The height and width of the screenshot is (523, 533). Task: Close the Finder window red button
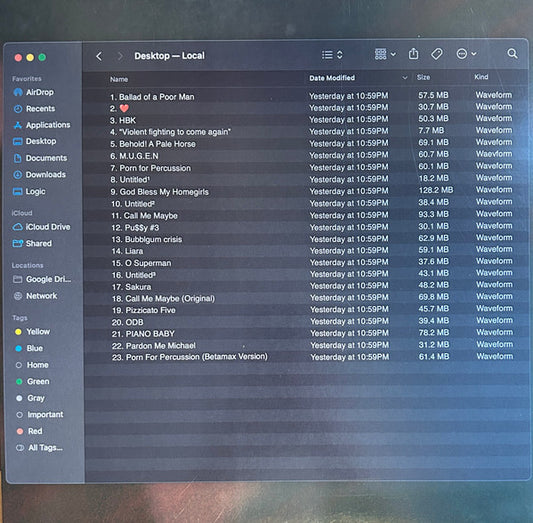pos(18,57)
